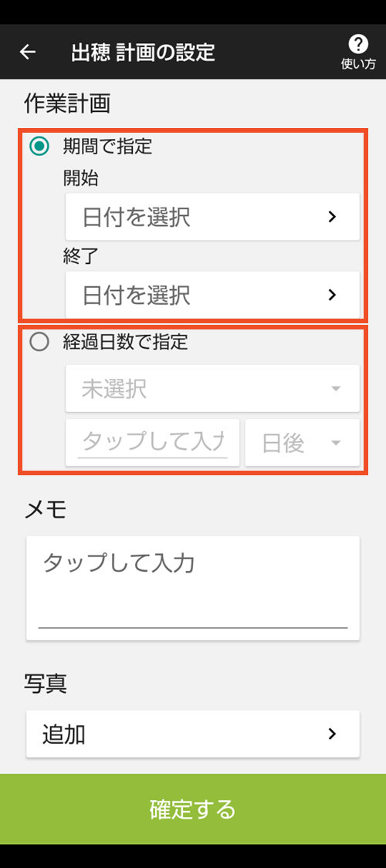The image size is (386, 868).
Task: Click chevron arrow in 開始 date row
Action: (x=332, y=217)
